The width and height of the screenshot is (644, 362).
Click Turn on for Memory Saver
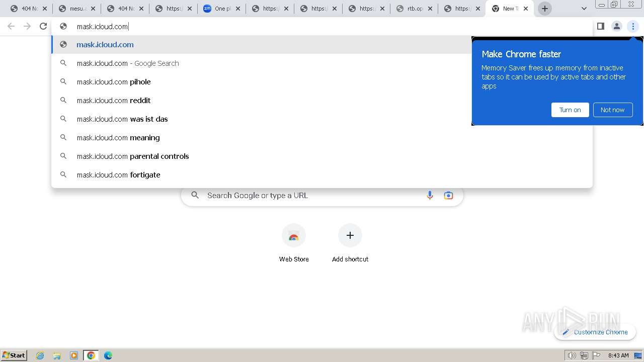(570, 110)
